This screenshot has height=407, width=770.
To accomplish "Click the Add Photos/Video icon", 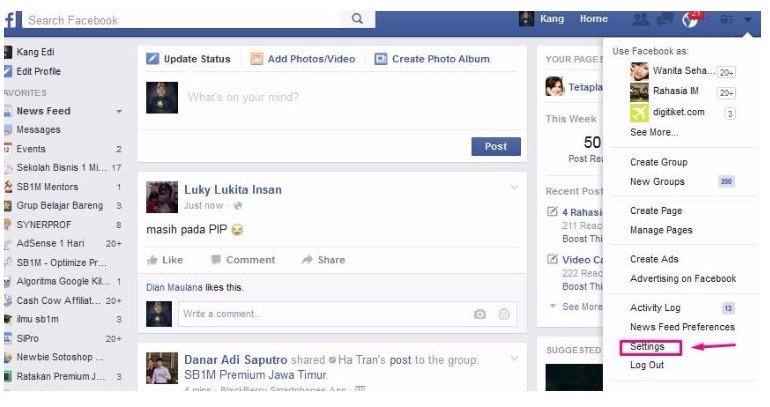I will tap(256, 59).
